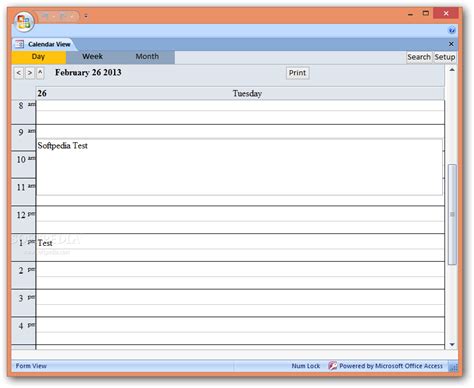Switch to Month view tab

point(147,57)
